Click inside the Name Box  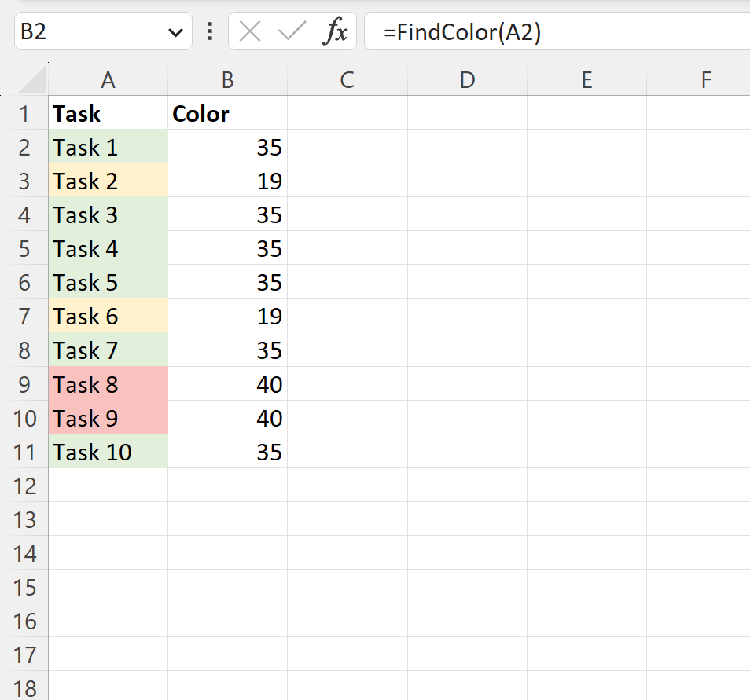click(x=86, y=32)
